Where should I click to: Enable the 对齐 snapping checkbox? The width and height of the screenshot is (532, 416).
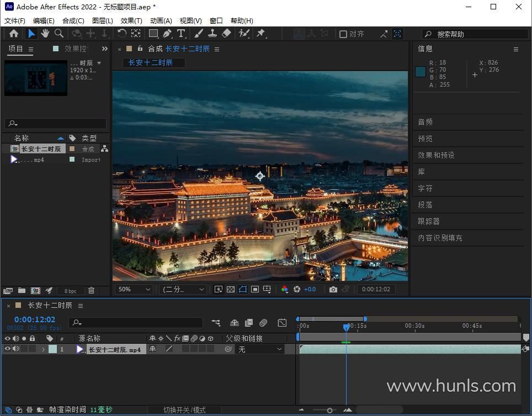click(343, 34)
